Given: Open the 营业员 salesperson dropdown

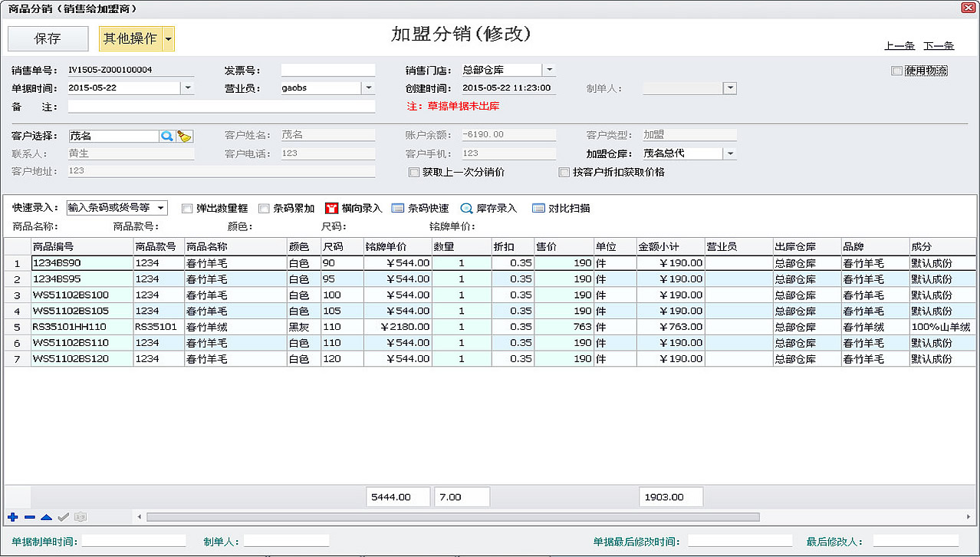Looking at the screenshot, I should click(368, 88).
